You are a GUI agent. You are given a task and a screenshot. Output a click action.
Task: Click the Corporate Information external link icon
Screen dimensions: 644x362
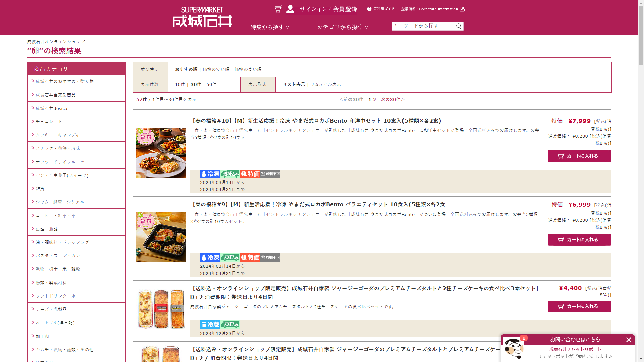click(x=462, y=9)
